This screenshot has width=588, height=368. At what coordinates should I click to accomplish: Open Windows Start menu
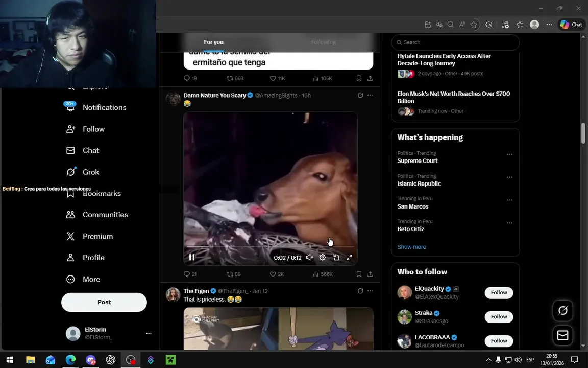click(x=10, y=360)
